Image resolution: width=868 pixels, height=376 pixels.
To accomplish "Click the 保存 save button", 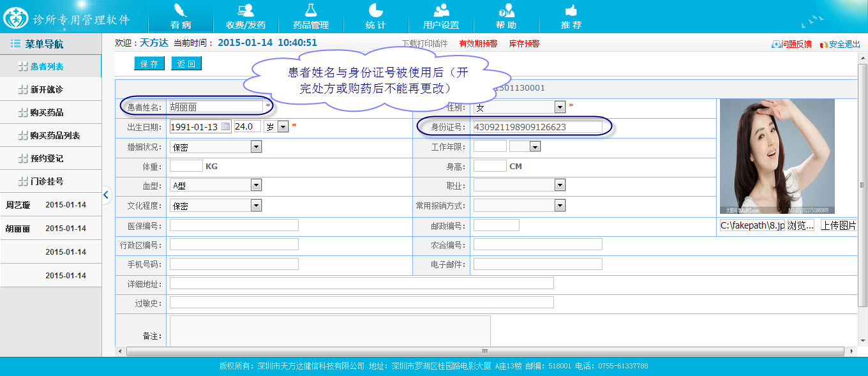I will pyautogui.click(x=149, y=64).
